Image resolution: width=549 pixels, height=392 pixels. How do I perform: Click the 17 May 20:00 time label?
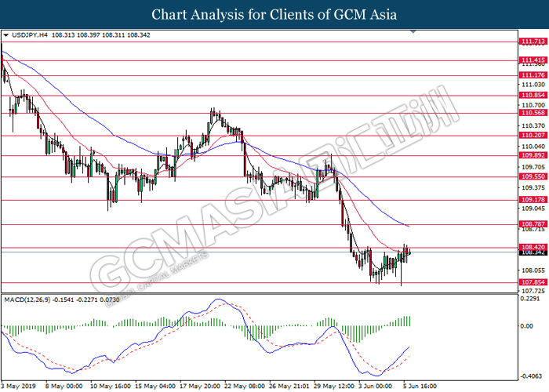(x=200, y=387)
